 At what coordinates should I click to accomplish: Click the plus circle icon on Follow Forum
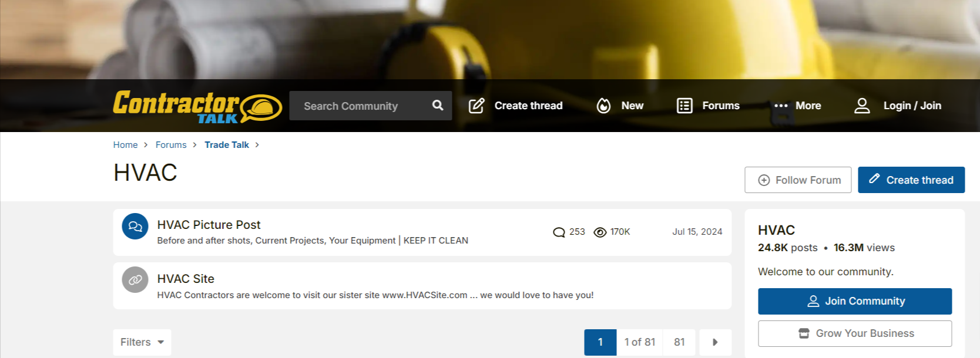(764, 180)
